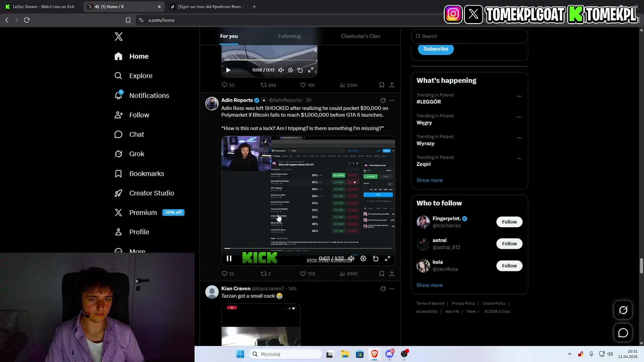Open Creator Studio

tap(144, 193)
